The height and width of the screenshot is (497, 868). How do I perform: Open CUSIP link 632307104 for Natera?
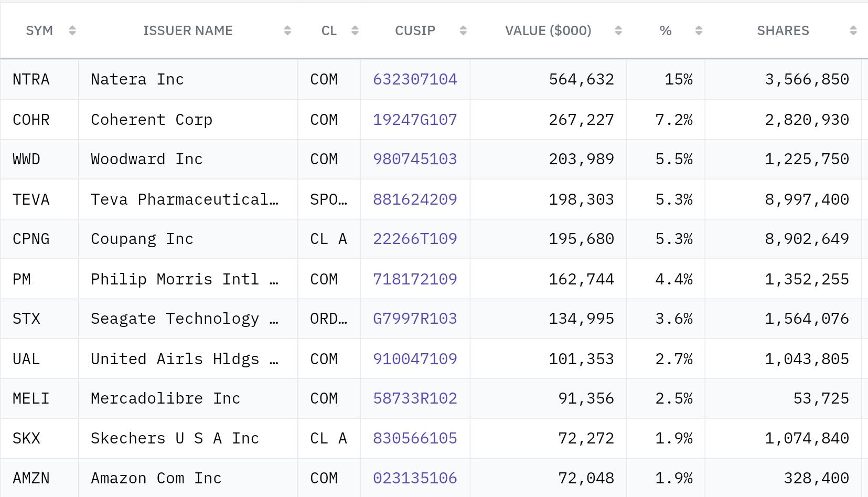pyautogui.click(x=415, y=79)
